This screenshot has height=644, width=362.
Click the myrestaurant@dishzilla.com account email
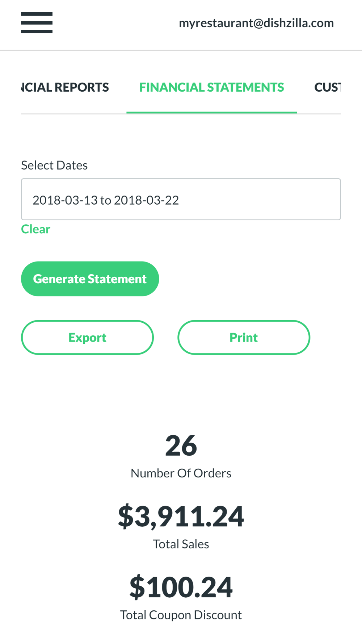[x=256, y=23]
